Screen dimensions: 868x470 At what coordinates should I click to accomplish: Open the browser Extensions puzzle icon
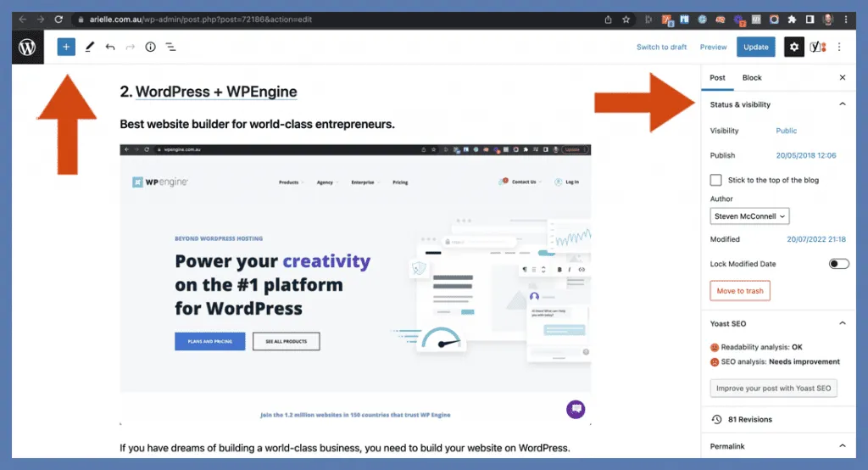pyautogui.click(x=793, y=20)
